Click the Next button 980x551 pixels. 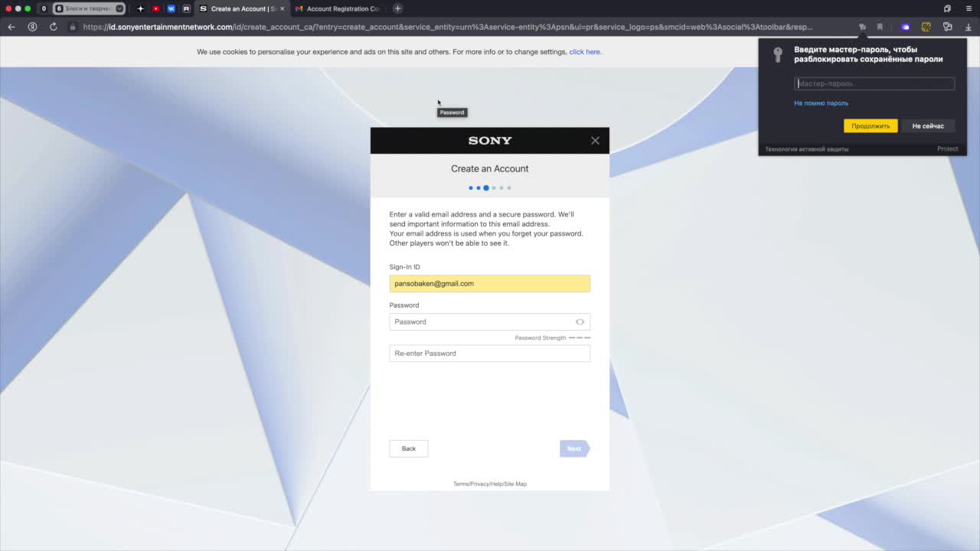click(574, 448)
